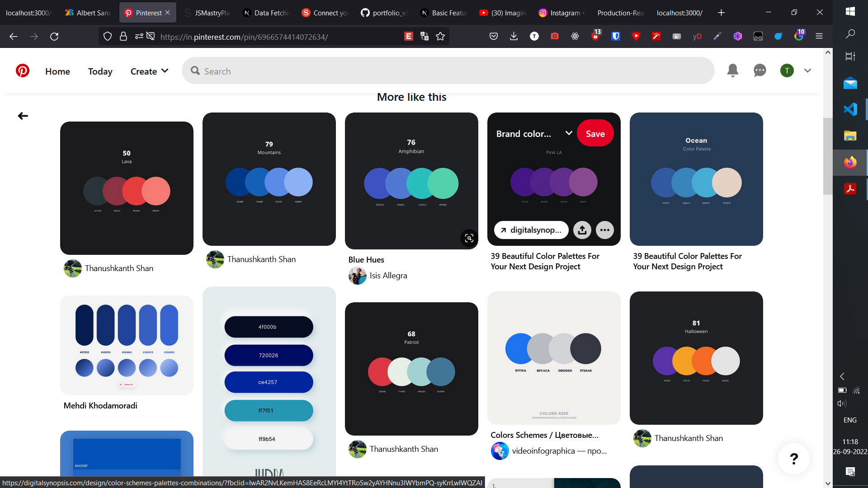The image size is (868, 488).
Task: Open the accounts chevron next to the profile
Action: pos(807,70)
